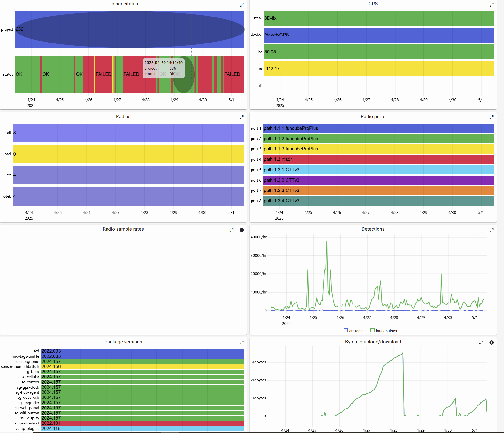
Task: Click the port 4 rtlsdr red bar
Action: tap(378, 159)
